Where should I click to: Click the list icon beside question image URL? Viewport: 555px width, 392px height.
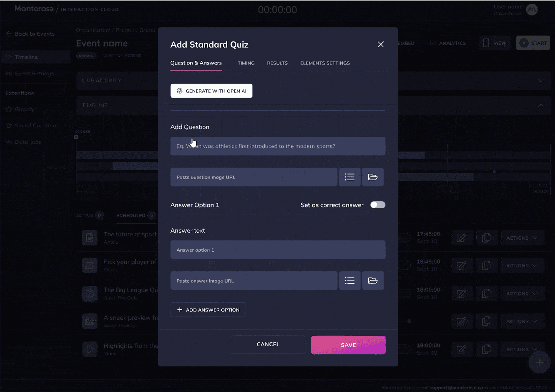click(350, 177)
